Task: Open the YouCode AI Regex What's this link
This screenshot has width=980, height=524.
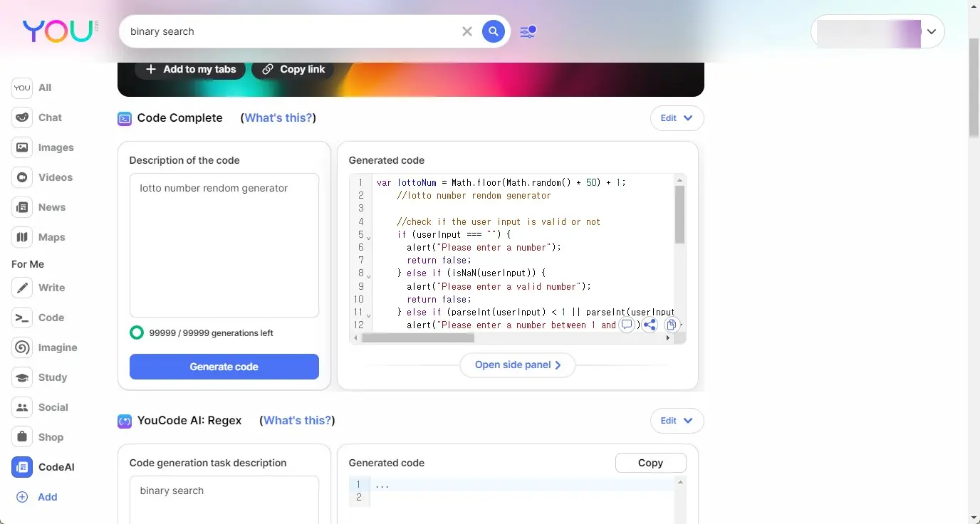Action: point(297,421)
